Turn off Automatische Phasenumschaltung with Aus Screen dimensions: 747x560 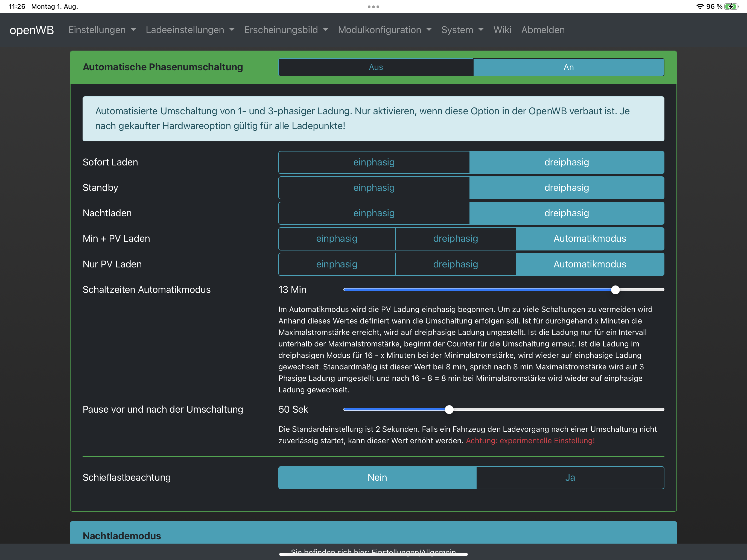tap(375, 67)
